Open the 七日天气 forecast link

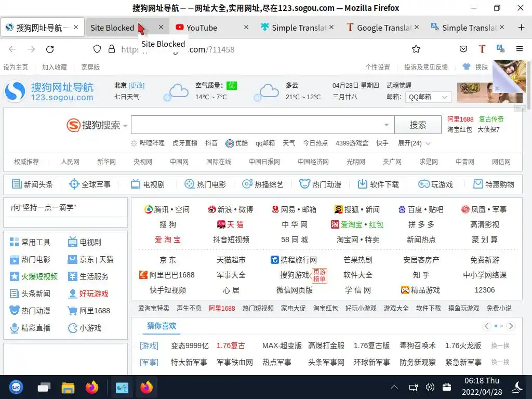point(127,97)
